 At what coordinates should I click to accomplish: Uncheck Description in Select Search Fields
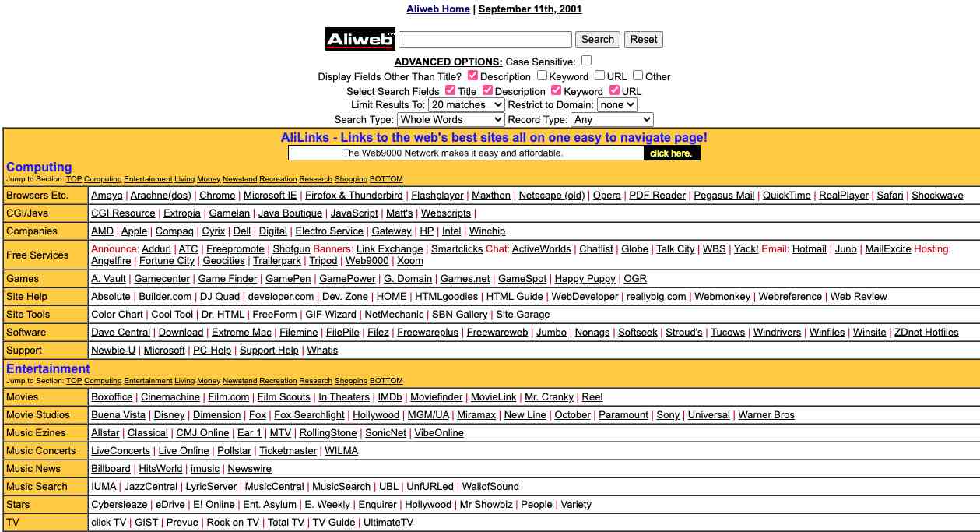[x=487, y=90]
